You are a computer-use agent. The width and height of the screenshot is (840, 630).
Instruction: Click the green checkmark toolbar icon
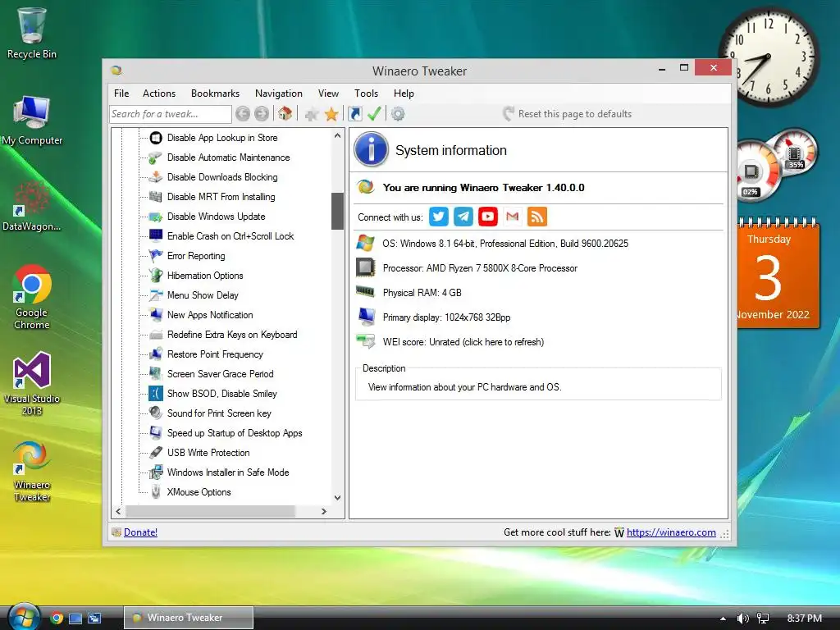click(374, 113)
